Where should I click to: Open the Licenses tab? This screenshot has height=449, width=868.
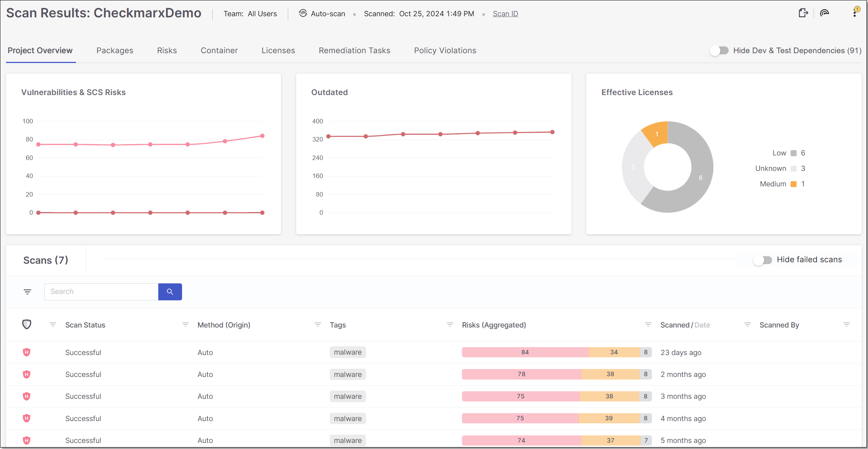click(x=278, y=51)
